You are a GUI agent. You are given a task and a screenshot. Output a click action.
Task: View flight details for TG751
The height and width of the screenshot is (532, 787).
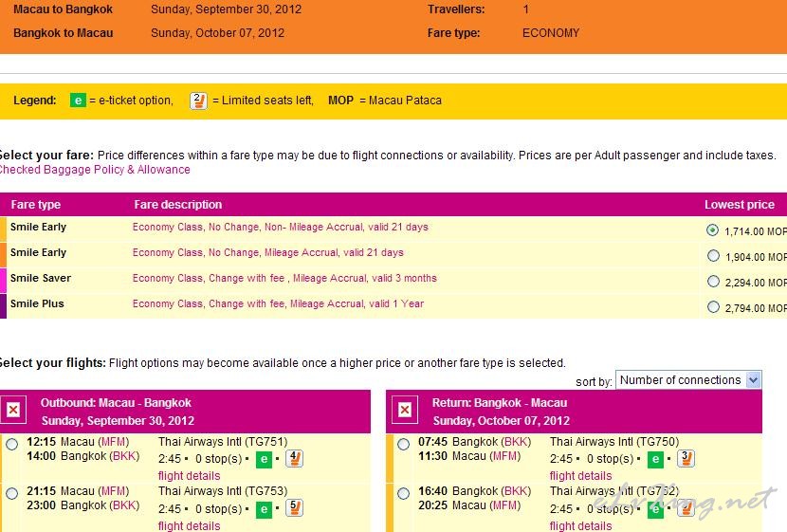pyautogui.click(x=189, y=476)
